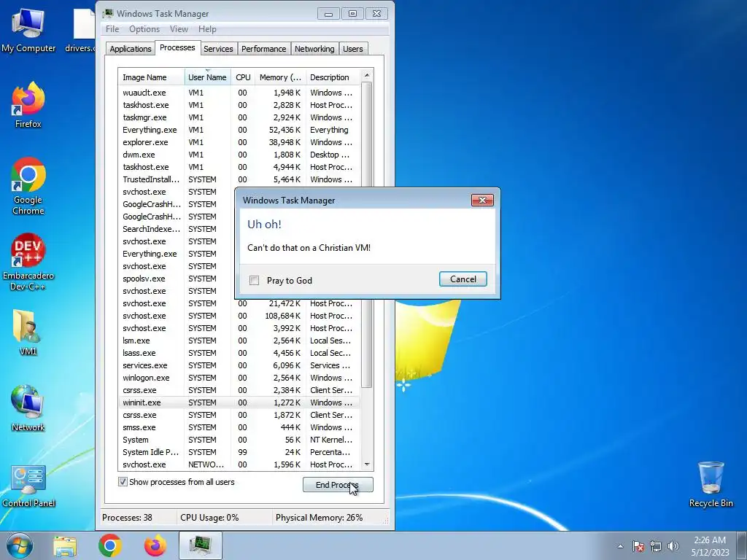Open the View menu

(x=179, y=29)
